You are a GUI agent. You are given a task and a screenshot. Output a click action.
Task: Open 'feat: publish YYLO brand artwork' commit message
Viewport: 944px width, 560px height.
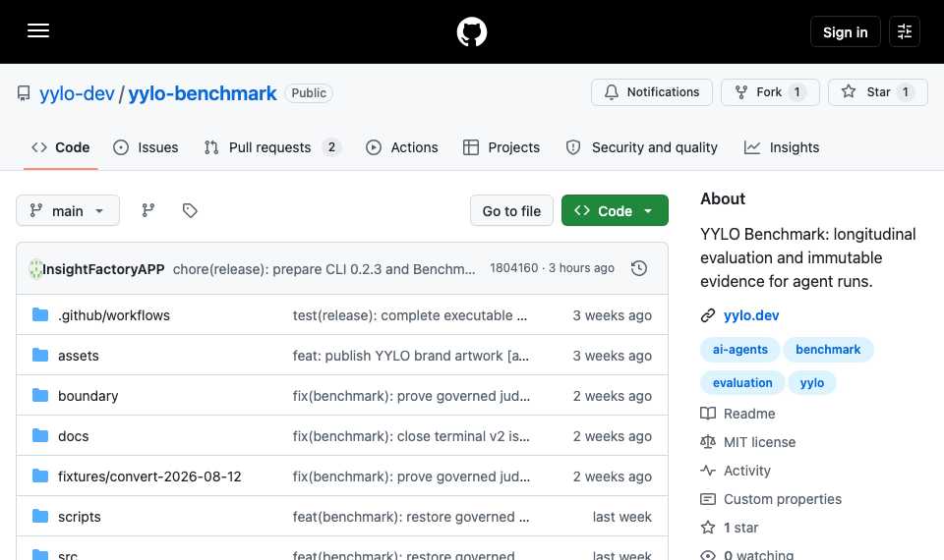(411, 356)
